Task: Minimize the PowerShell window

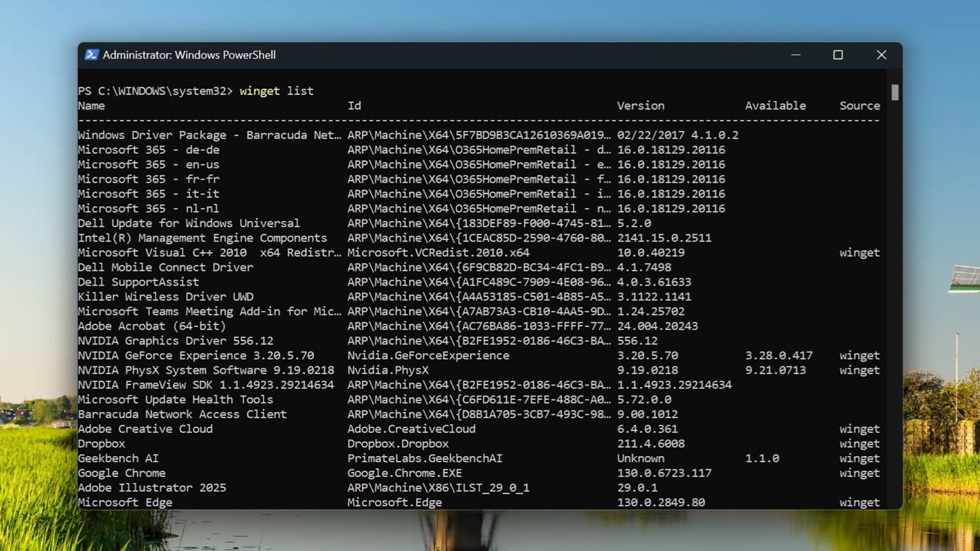Action: (x=796, y=55)
